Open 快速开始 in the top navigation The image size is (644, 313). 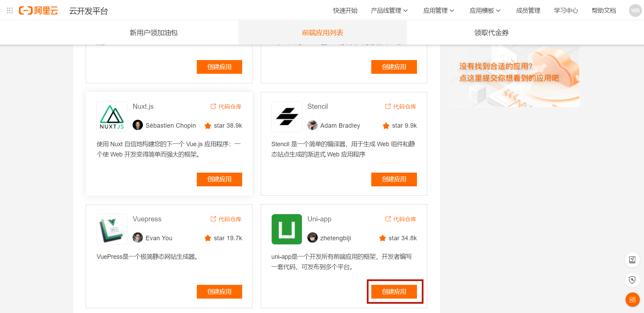coord(345,11)
